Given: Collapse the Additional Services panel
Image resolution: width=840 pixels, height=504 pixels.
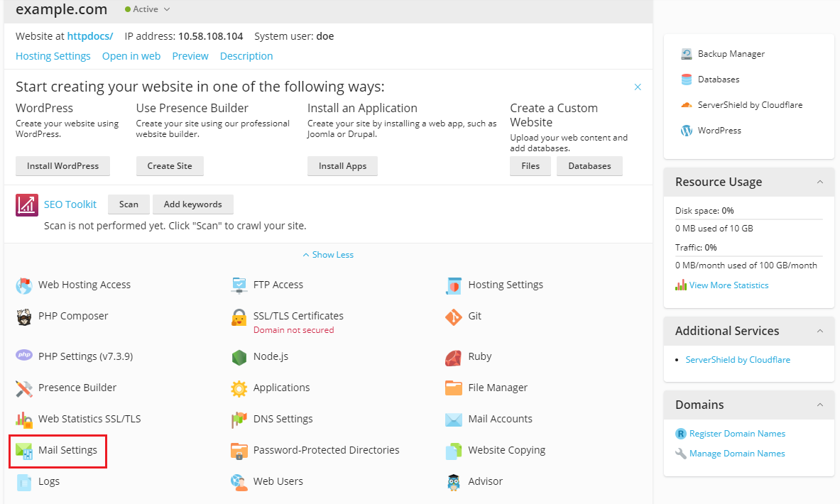Looking at the screenshot, I should coord(819,331).
